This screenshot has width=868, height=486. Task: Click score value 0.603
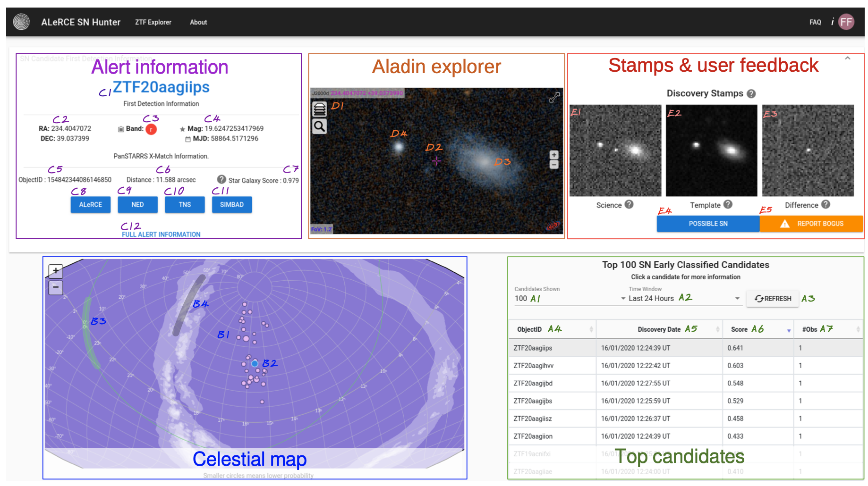click(x=735, y=366)
